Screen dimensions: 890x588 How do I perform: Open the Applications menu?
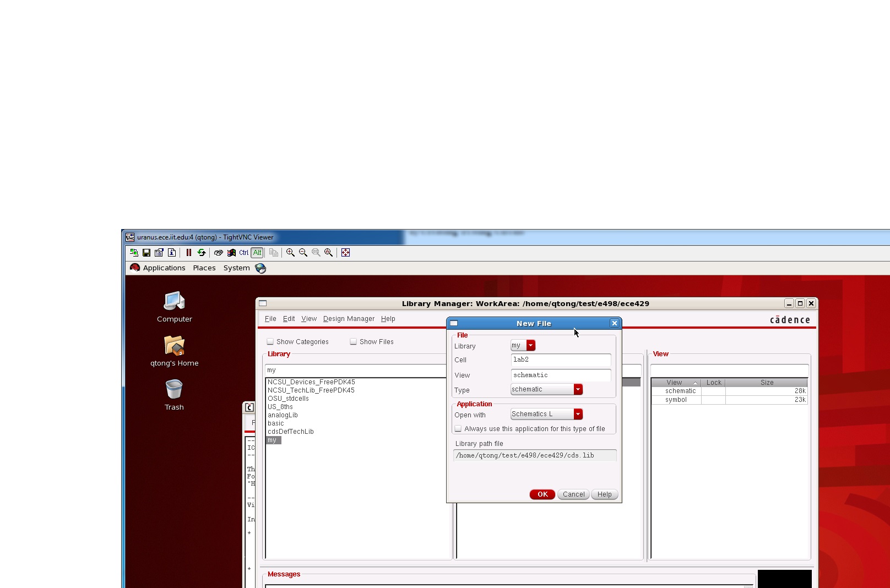pyautogui.click(x=164, y=268)
